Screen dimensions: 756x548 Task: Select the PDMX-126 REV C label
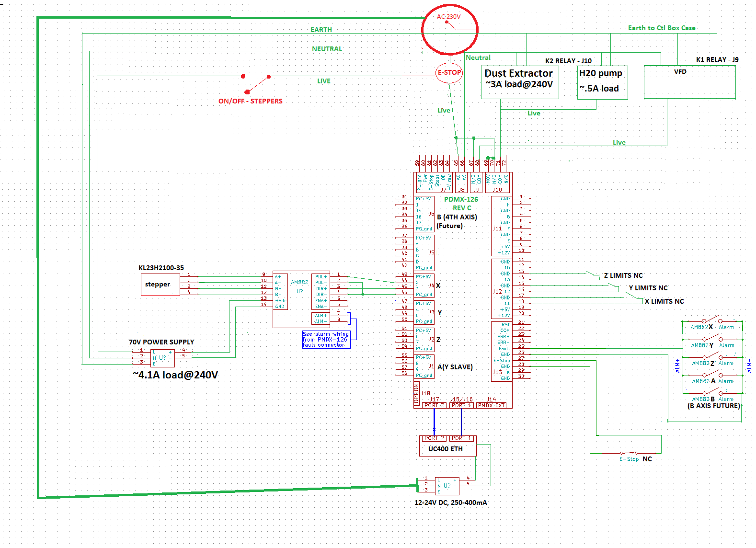pos(461,204)
